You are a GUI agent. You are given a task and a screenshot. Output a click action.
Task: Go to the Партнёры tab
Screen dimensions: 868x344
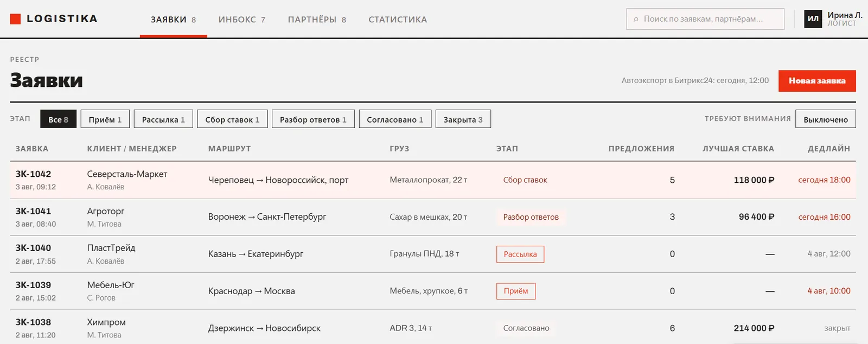(317, 20)
